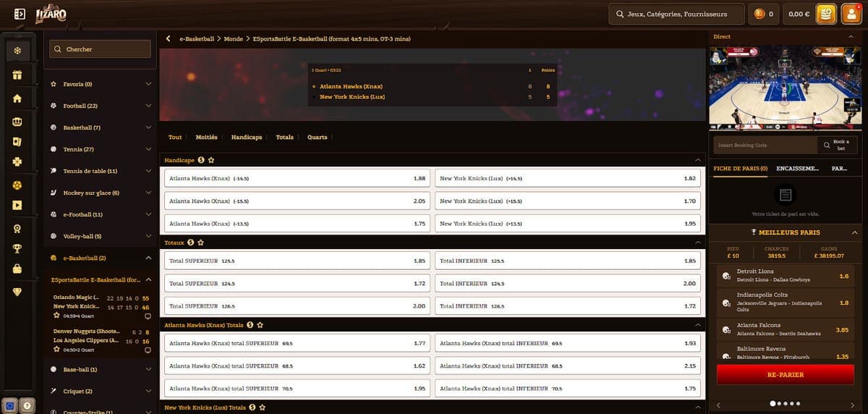
Task: Open the gift box promotions icon
Action: [x=17, y=75]
